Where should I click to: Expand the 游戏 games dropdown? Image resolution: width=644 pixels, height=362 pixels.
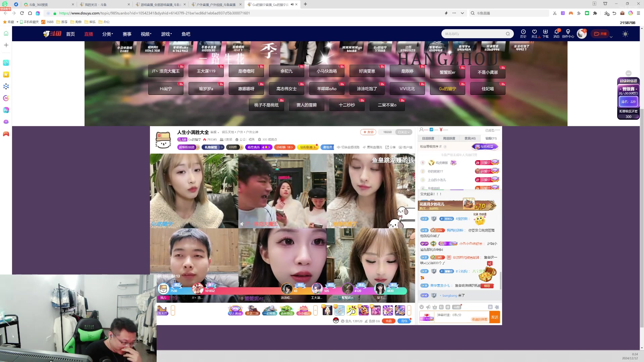click(x=166, y=34)
